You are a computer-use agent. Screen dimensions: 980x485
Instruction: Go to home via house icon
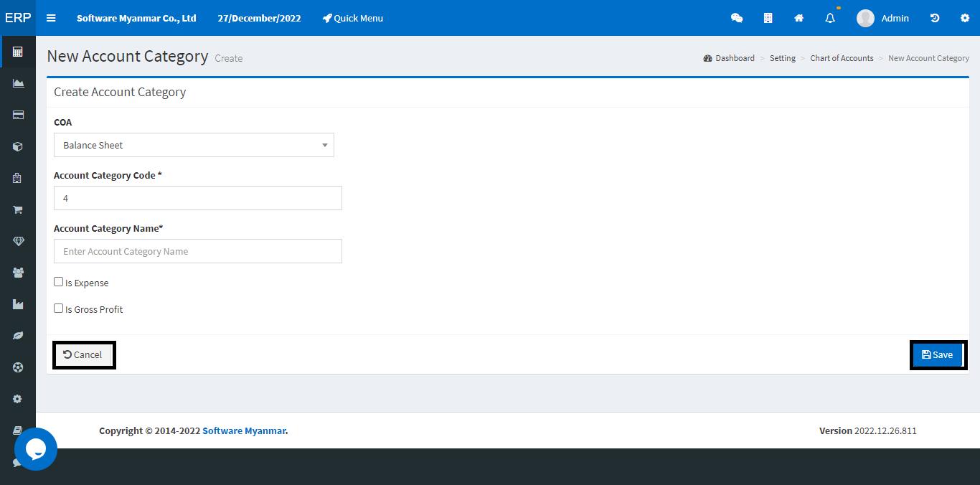tap(798, 18)
